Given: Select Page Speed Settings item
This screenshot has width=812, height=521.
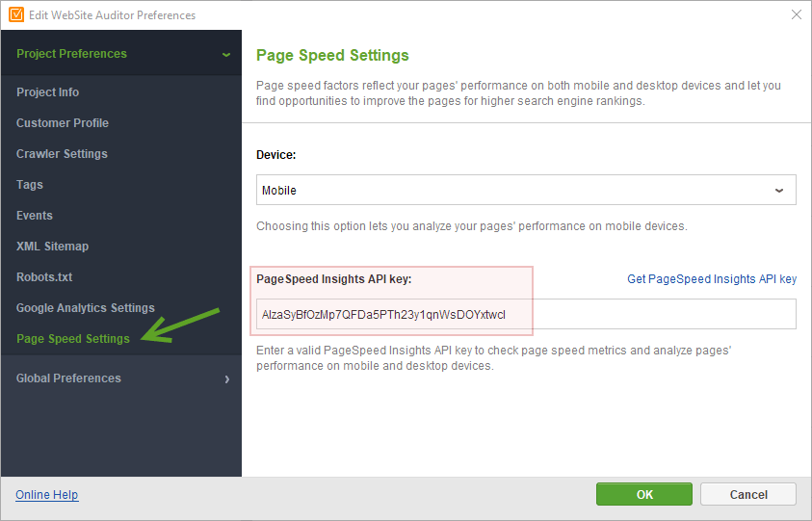Looking at the screenshot, I should (x=73, y=339).
